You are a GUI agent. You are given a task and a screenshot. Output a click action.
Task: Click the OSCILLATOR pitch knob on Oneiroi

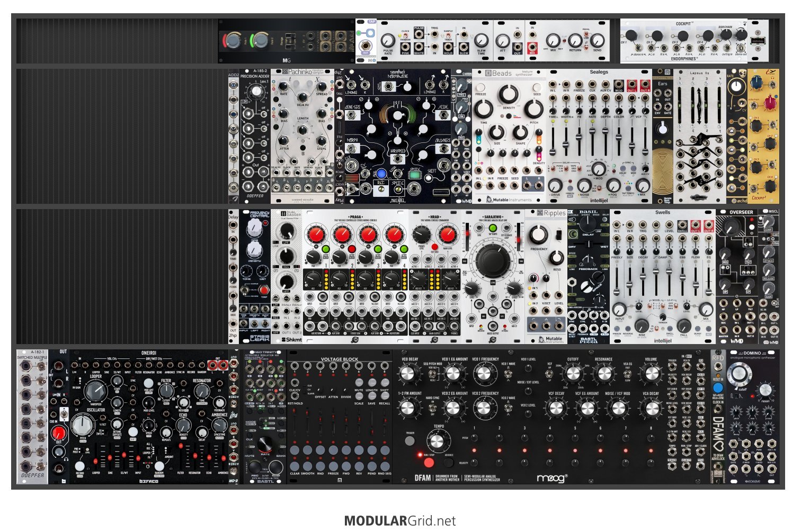click(x=82, y=426)
